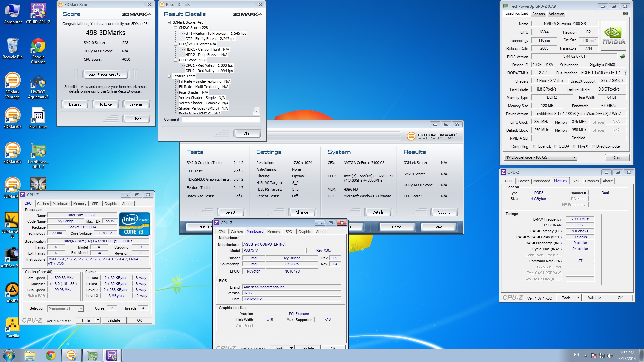This screenshot has height=362, width=644.
Task: Click the CPU-Z icon in the taskbar
Action: [x=112, y=355]
